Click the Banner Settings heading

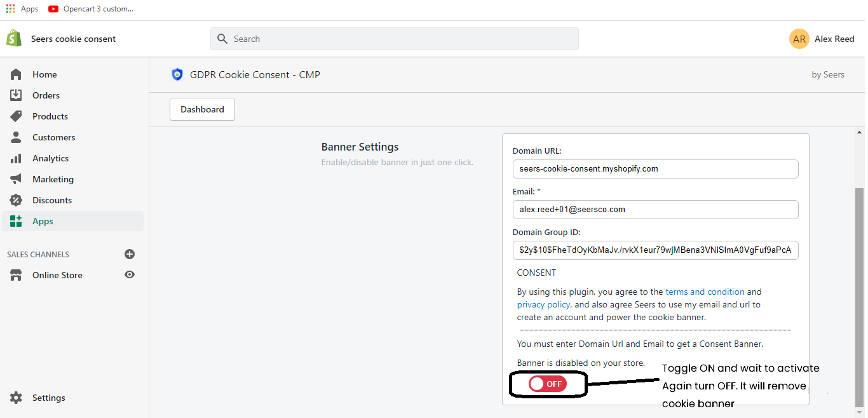click(360, 147)
